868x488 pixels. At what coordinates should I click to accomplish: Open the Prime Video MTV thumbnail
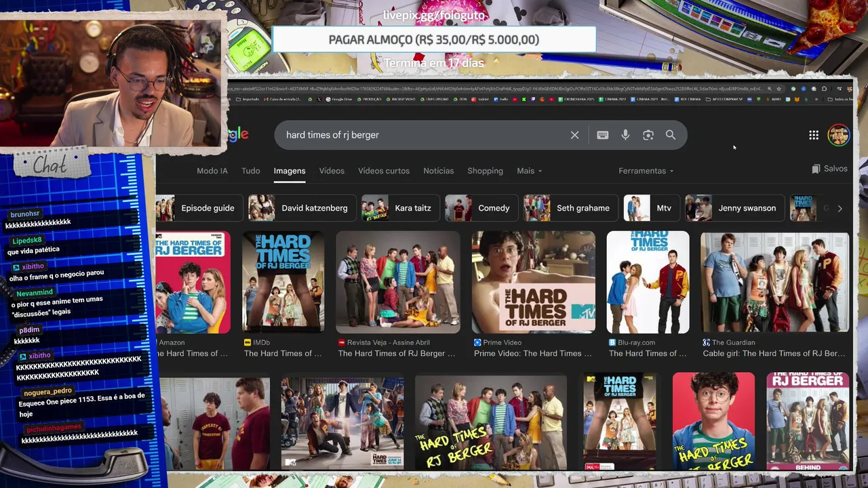point(534,283)
